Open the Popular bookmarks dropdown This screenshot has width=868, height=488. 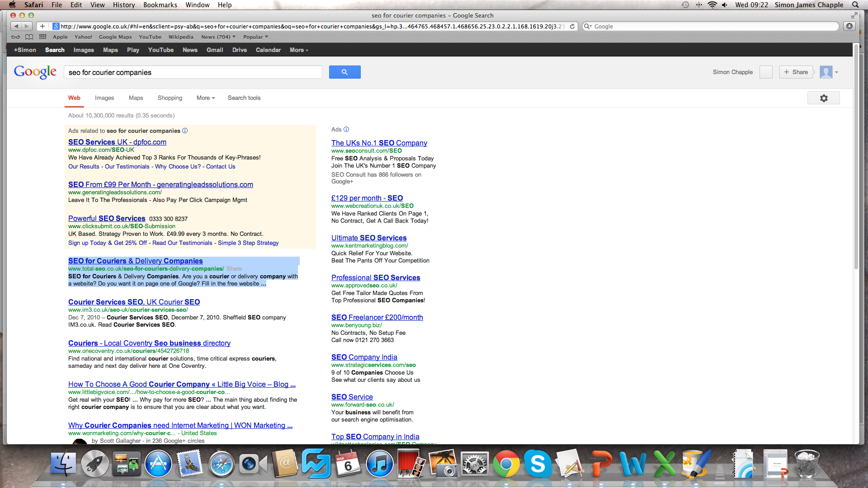(255, 37)
